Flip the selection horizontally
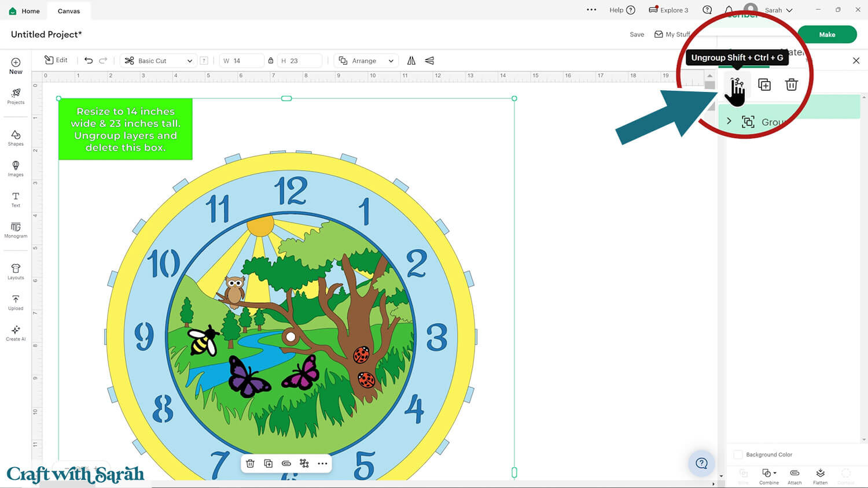868x488 pixels. tap(411, 61)
